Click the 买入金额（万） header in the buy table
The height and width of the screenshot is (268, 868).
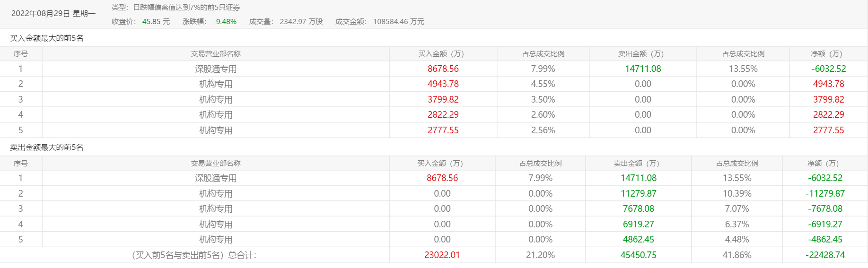[x=441, y=54]
